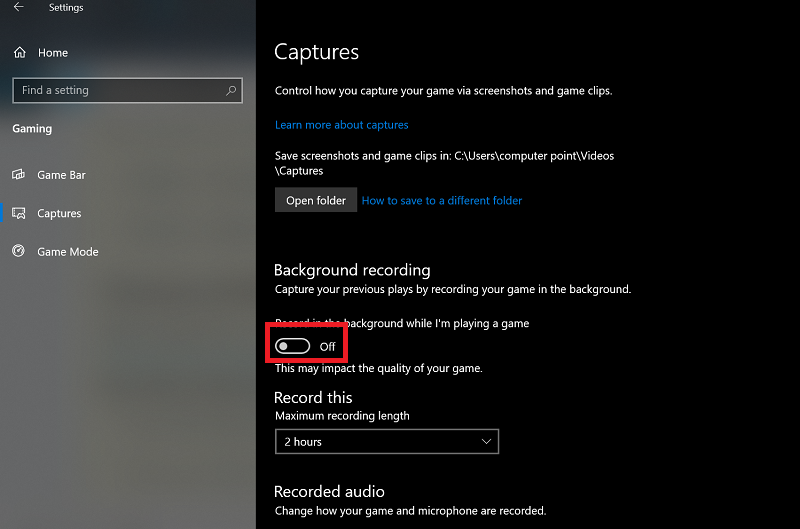800x529 pixels.
Task: Select the Captures page title
Action: click(316, 52)
